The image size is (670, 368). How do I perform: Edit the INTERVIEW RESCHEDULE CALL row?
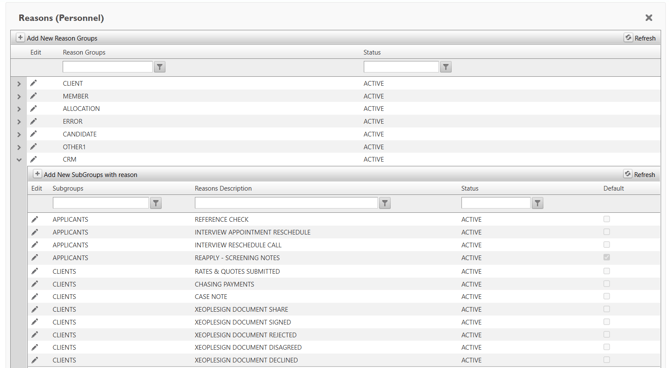35,245
